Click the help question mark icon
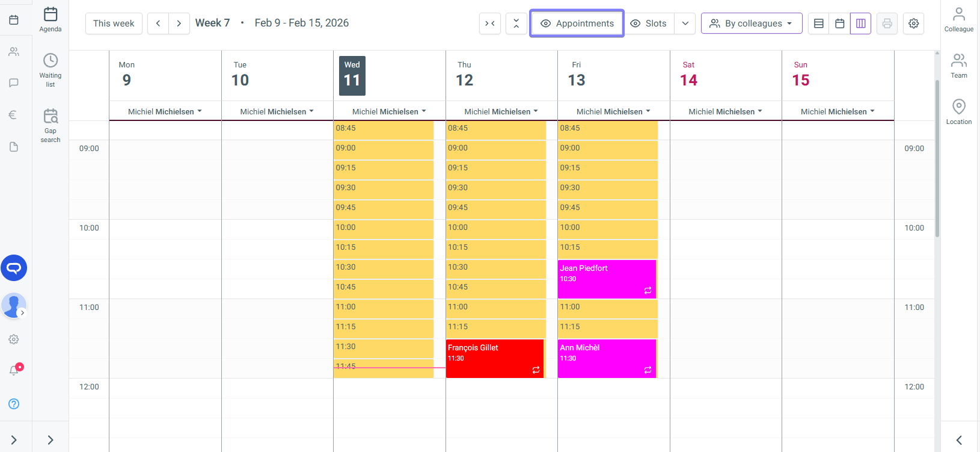This screenshot has height=452, width=980. click(x=14, y=404)
